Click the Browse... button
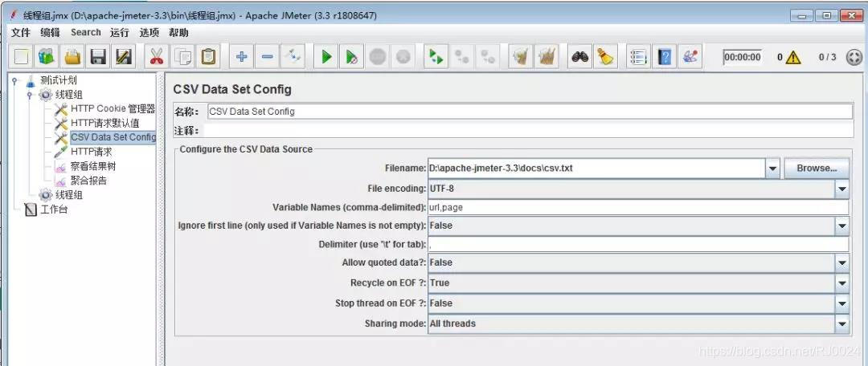Viewport: 868px width, 366px height. (x=817, y=168)
